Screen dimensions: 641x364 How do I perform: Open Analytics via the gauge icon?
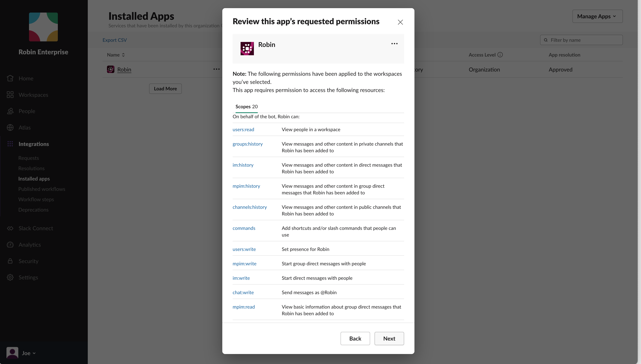click(10, 244)
